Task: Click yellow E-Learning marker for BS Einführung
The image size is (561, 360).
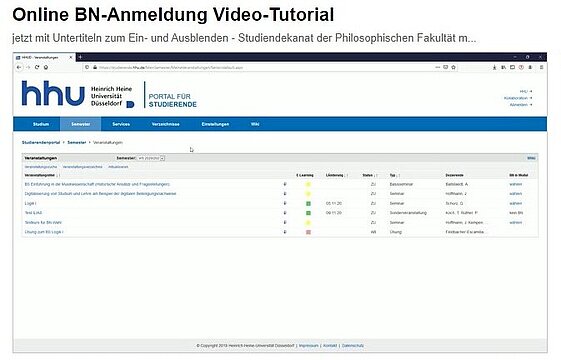Action: click(308, 185)
